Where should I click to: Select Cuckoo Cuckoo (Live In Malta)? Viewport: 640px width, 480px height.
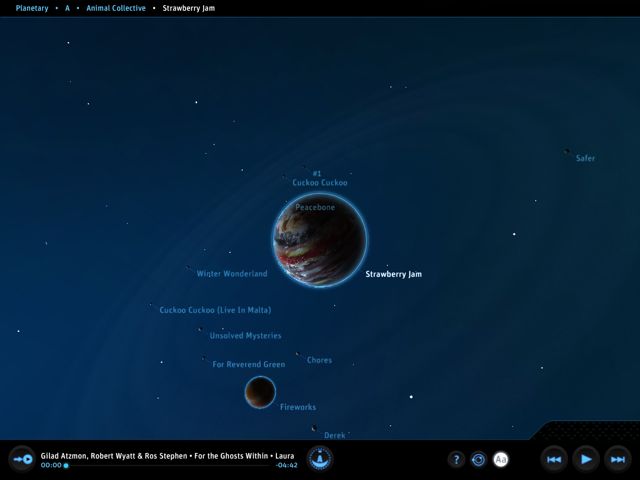coord(215,310)
